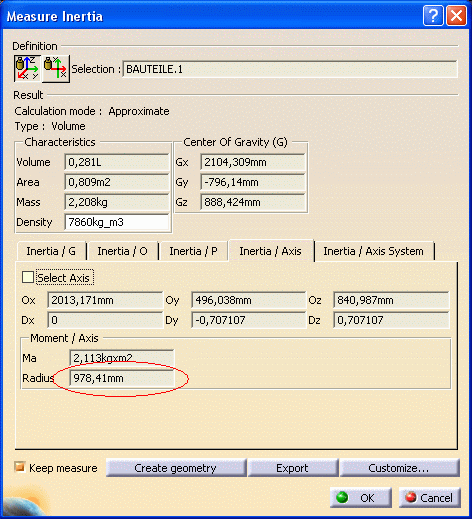
Task: Open the Customize... options
Action: (x=399, y=468)
